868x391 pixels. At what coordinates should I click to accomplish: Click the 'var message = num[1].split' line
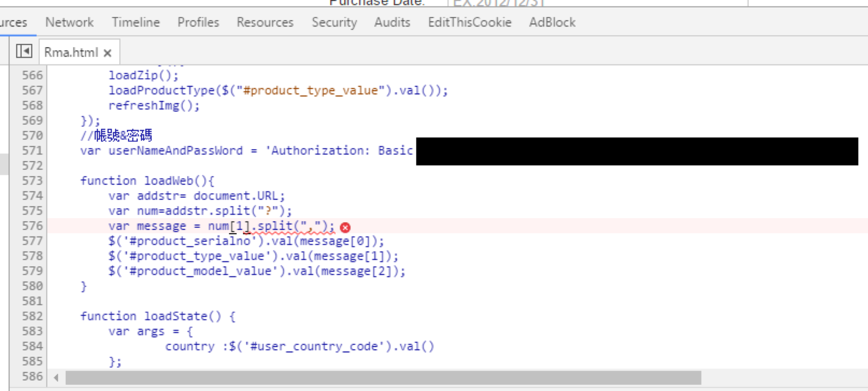tap(221, 226)
